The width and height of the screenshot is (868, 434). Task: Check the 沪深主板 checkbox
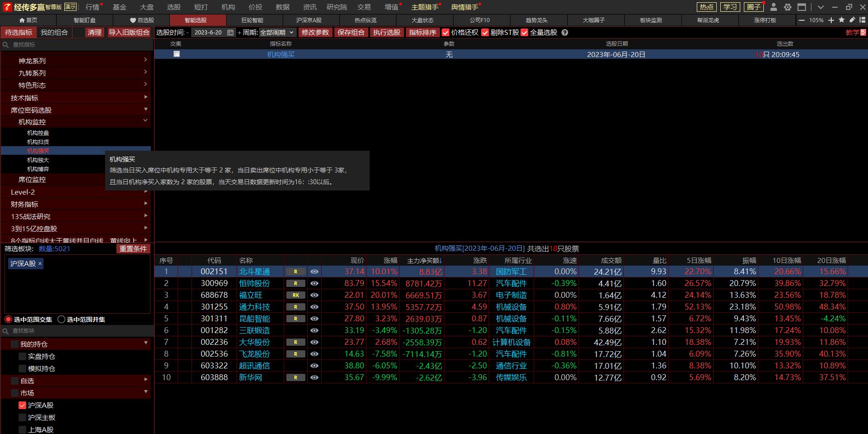[22, 417]
